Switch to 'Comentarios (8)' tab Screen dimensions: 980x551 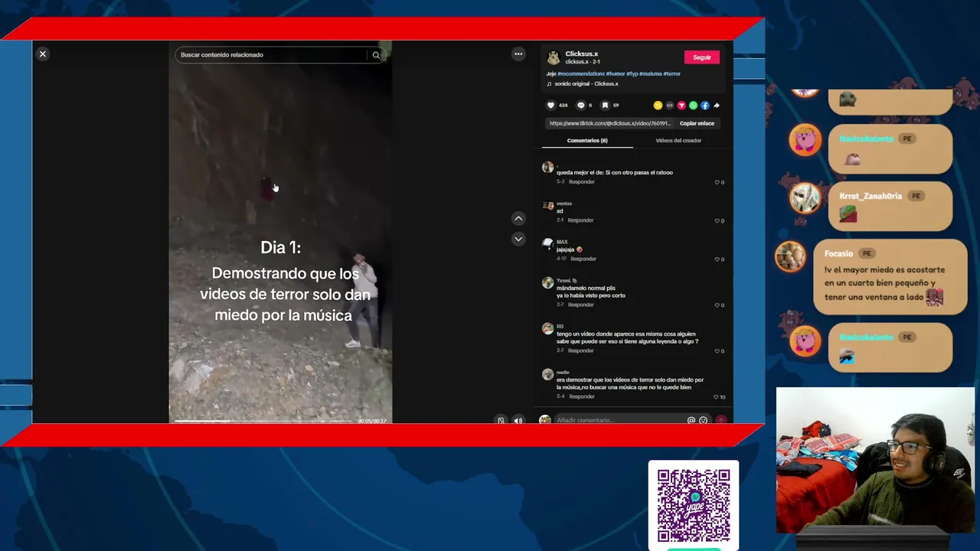pos(587,141)
